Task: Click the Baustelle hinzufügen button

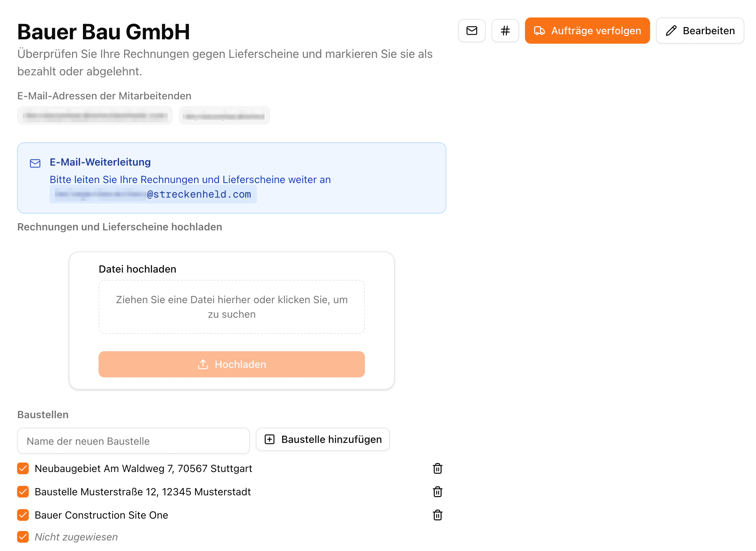Action: point(323,439)
